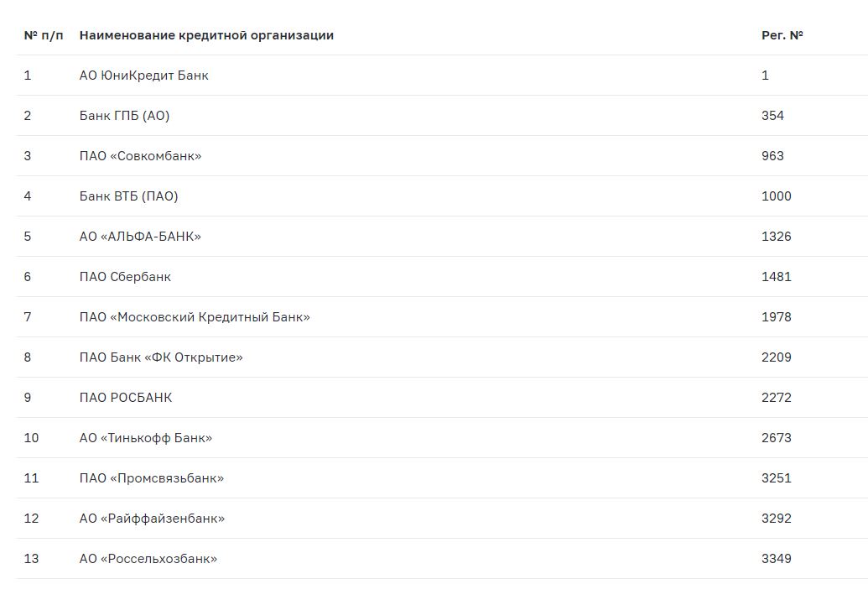Select ПАО «Совкомбанк» in the list
The width and height of the screenshot is (868, 605).
coord(140,156)
